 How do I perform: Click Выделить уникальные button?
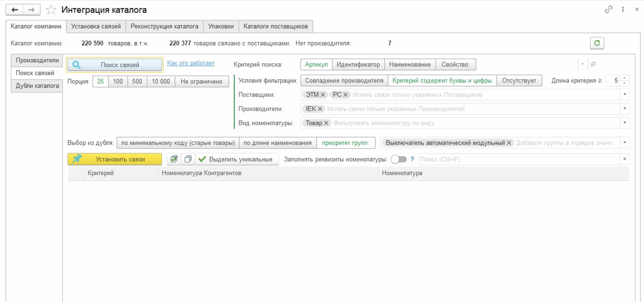[237, 159]
